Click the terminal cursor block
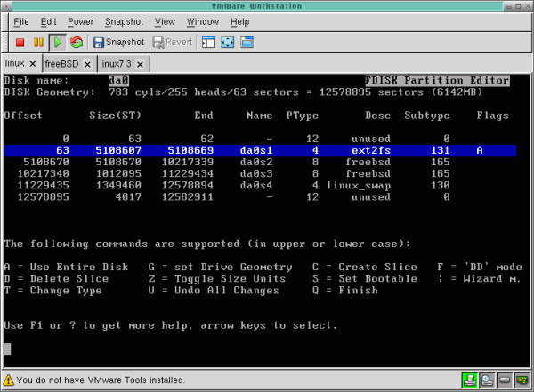 (7, 348)
